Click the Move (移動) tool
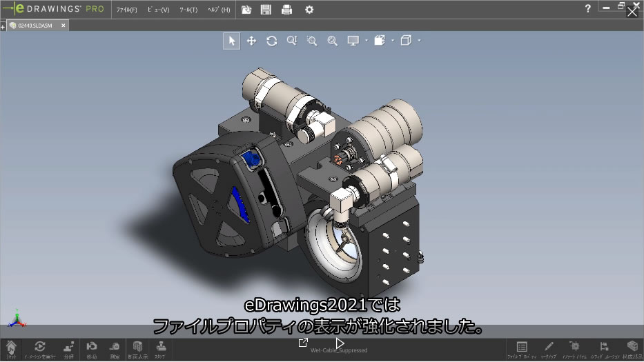Viewport: 644px width, 362px height. [92, 350]
